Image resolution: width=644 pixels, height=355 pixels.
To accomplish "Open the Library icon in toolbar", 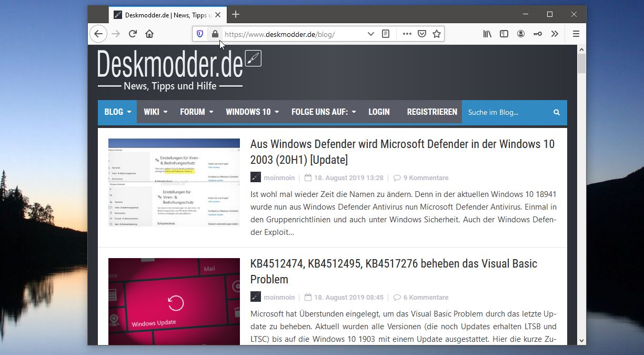I will tap(488, 34).
